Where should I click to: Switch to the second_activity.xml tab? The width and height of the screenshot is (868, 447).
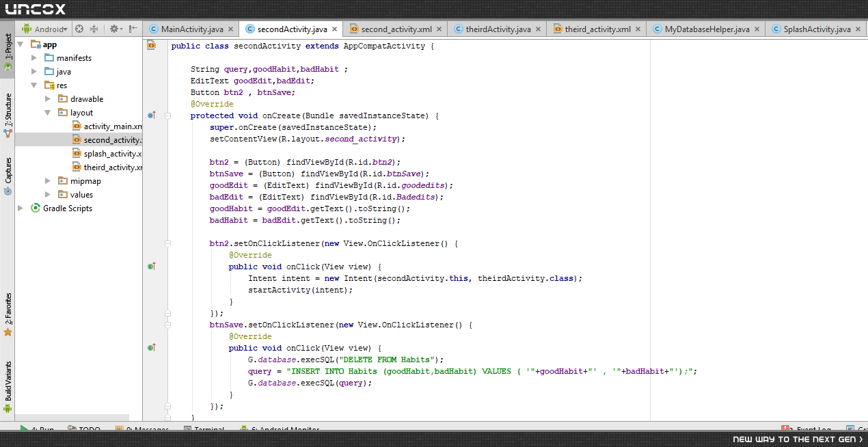coord(396,29)
